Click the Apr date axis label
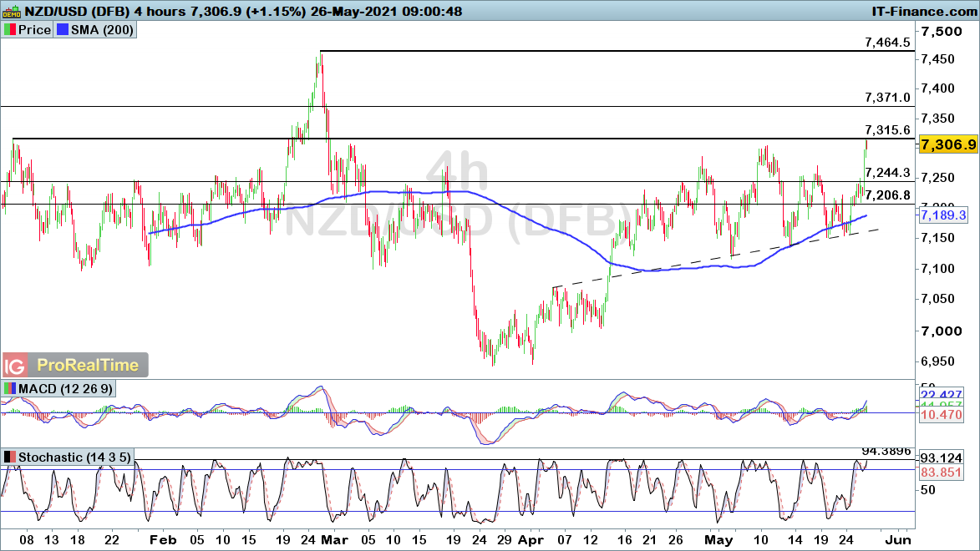The height and width of the screenshot is (551, 980). 531,540
